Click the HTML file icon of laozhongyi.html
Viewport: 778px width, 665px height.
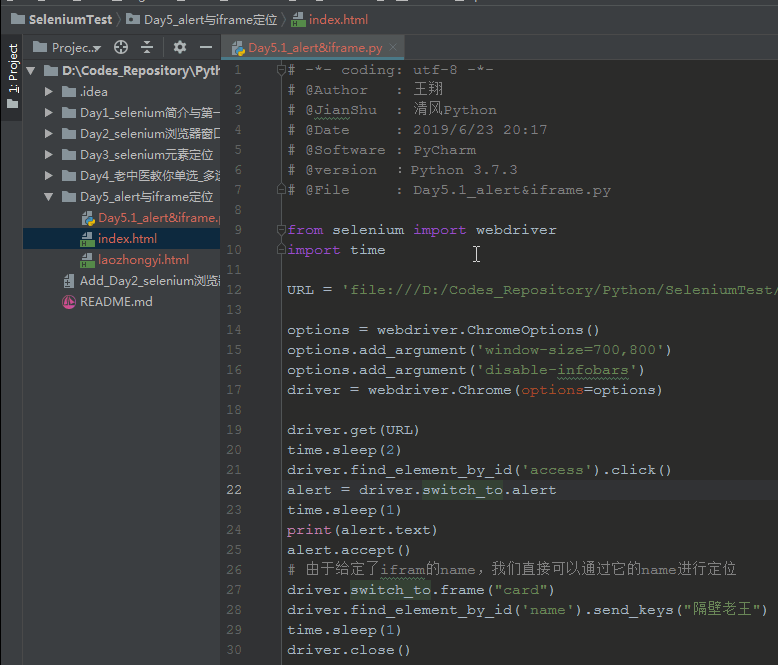tap(87, 260)
